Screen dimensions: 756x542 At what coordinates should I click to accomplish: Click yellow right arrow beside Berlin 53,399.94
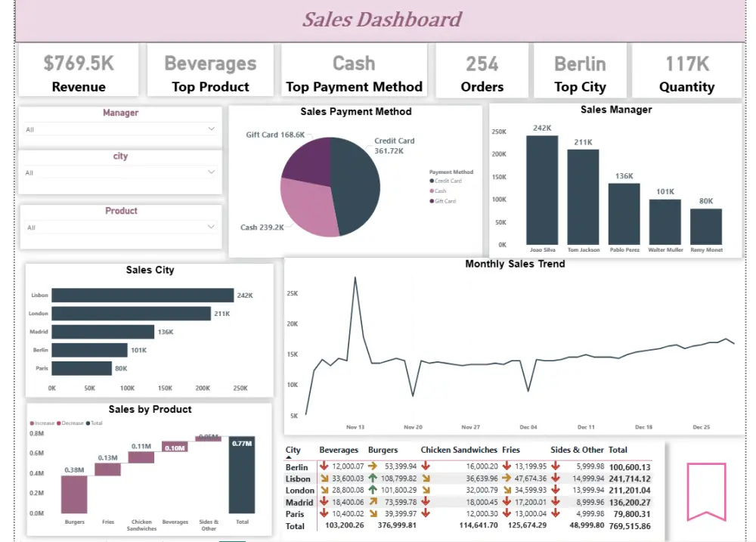pyautogui.click(x=373, y=466)
